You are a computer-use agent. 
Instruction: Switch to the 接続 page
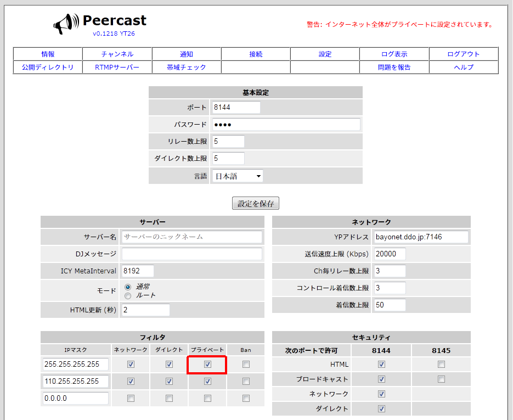click(x=255, y=54)
